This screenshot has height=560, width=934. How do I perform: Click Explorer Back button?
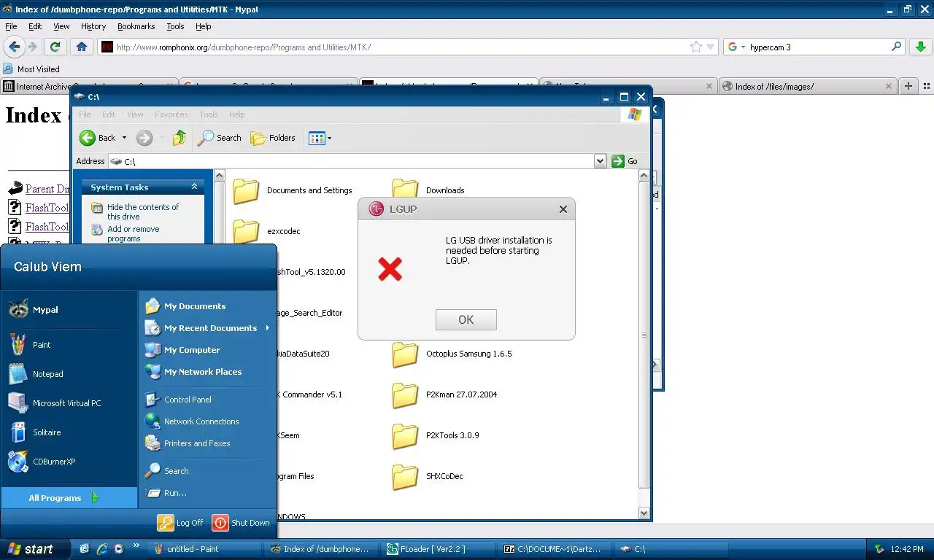98,138
